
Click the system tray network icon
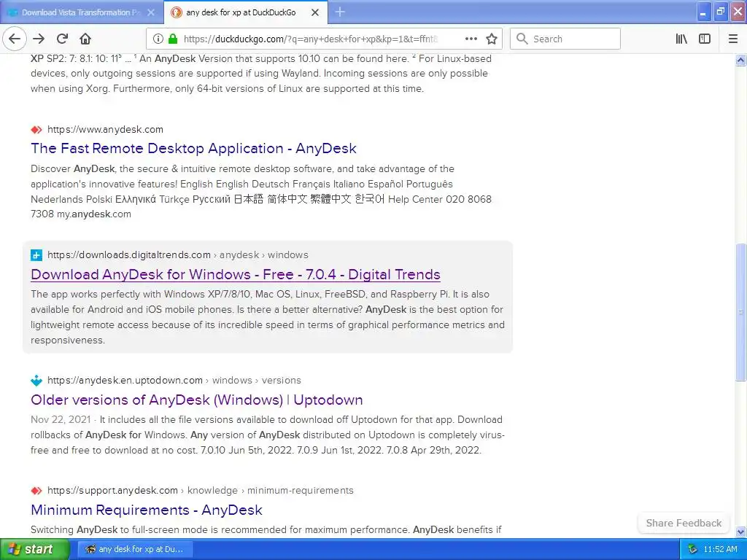[x=692, y=549]
